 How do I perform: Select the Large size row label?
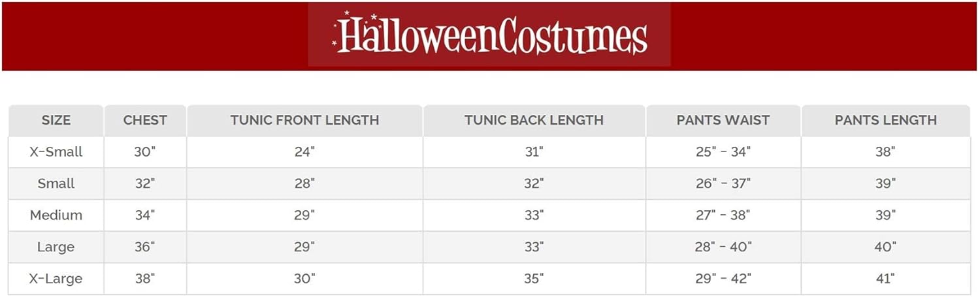point(56,247)
